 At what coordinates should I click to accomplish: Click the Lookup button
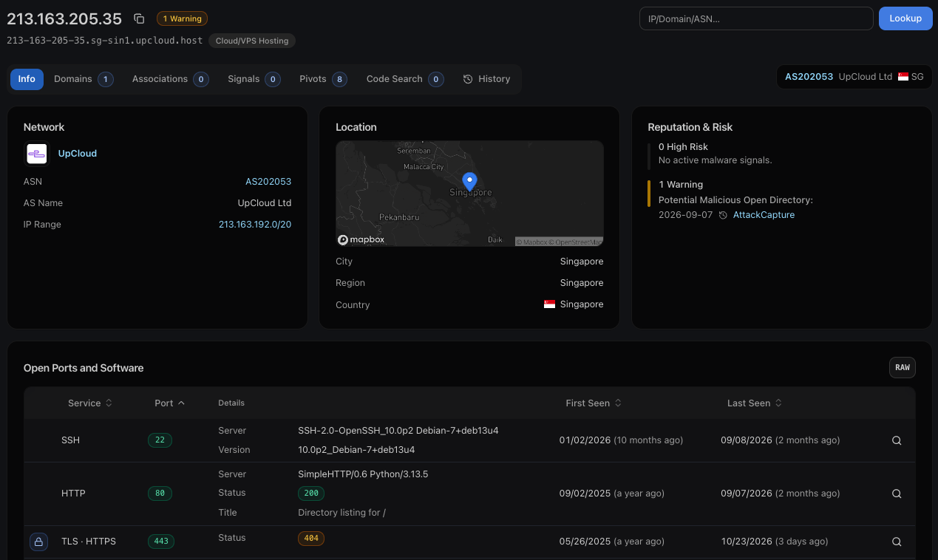[905, 18]
